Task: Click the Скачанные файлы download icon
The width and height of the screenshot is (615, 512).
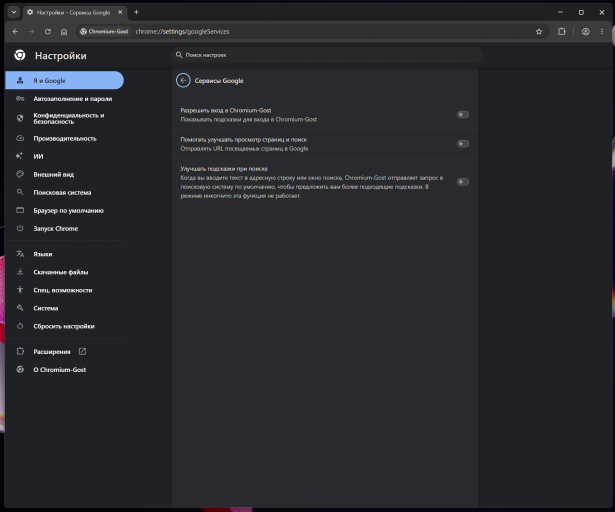Action: pyautogui.click(x=20, y=271)
